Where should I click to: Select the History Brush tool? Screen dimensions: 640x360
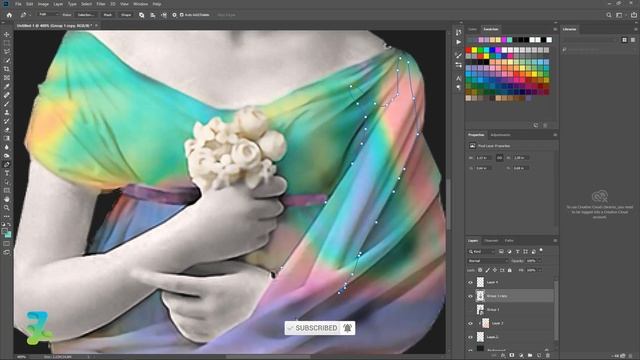7,121
